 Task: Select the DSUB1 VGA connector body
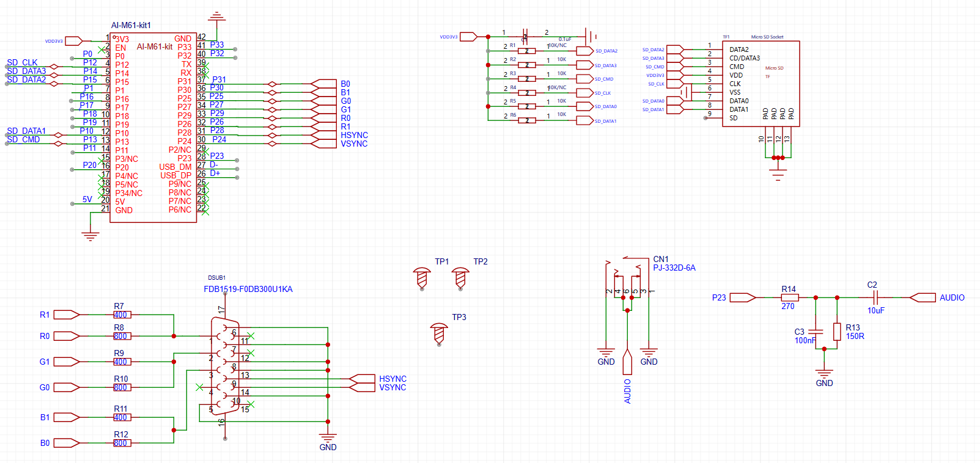click(224, 366)
